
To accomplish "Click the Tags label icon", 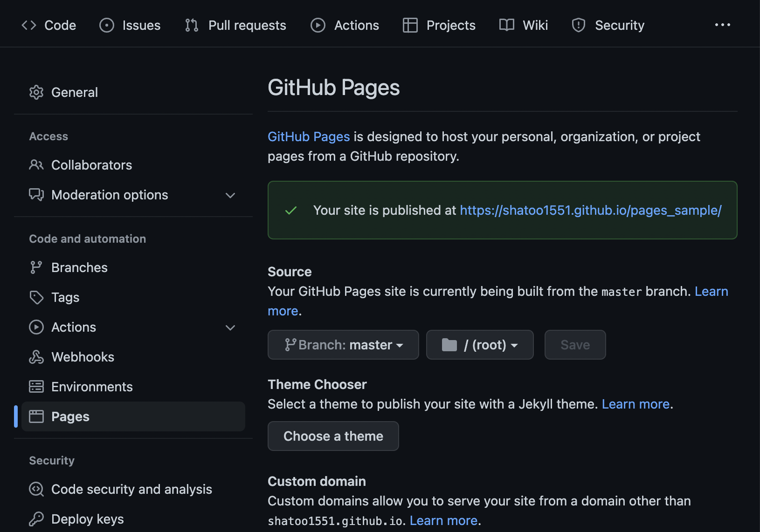I will point(36,297).
